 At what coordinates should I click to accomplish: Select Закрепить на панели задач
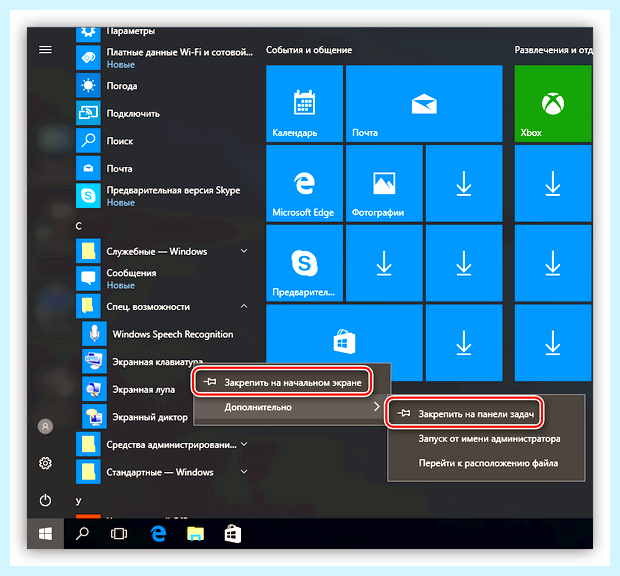(x=465, y=413)
